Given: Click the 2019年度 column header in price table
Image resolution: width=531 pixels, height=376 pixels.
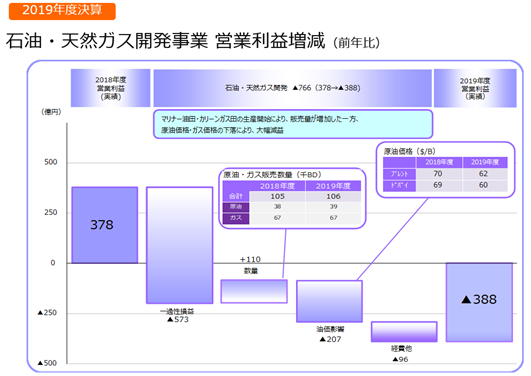Looking at the screenshot, I should tap(485, 162).
